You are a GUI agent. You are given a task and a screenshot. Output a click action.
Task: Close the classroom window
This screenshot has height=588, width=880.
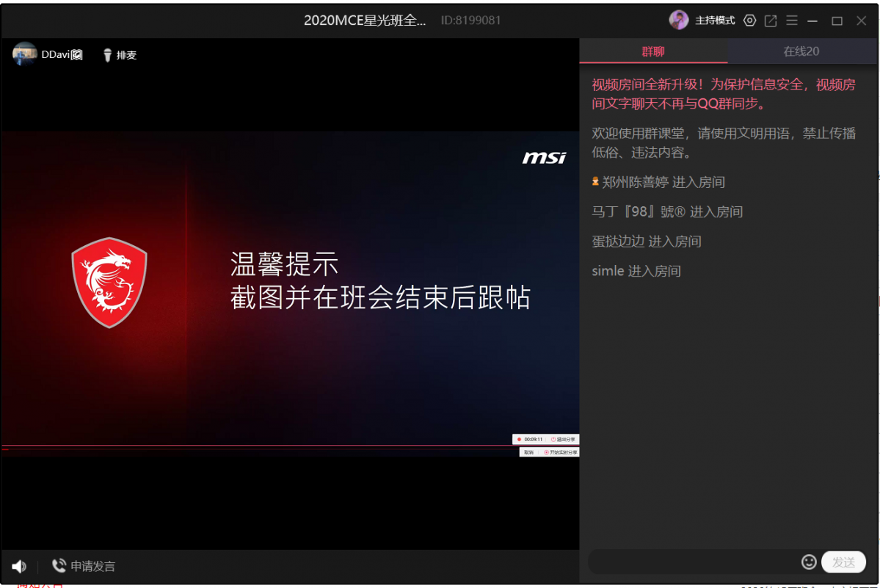click(862, 21)
